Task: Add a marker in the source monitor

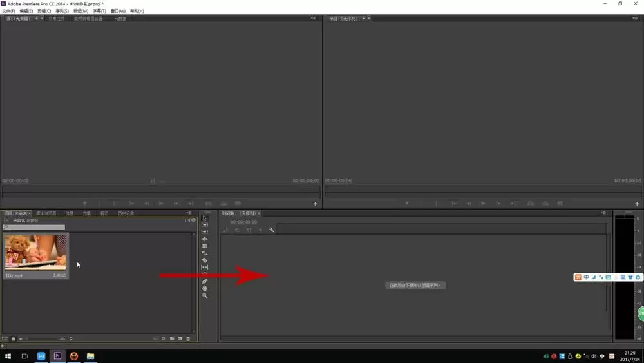Action: click(x=85, y=204)
